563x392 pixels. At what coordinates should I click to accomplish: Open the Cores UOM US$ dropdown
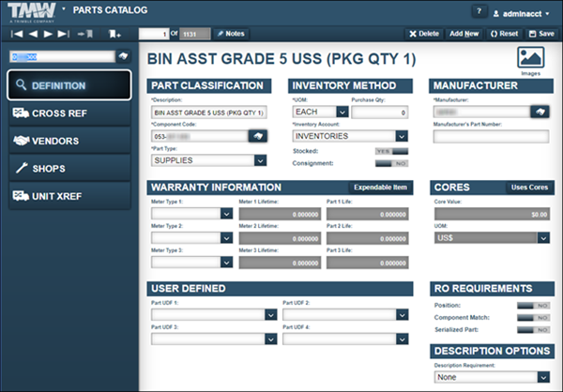(543, 237)
